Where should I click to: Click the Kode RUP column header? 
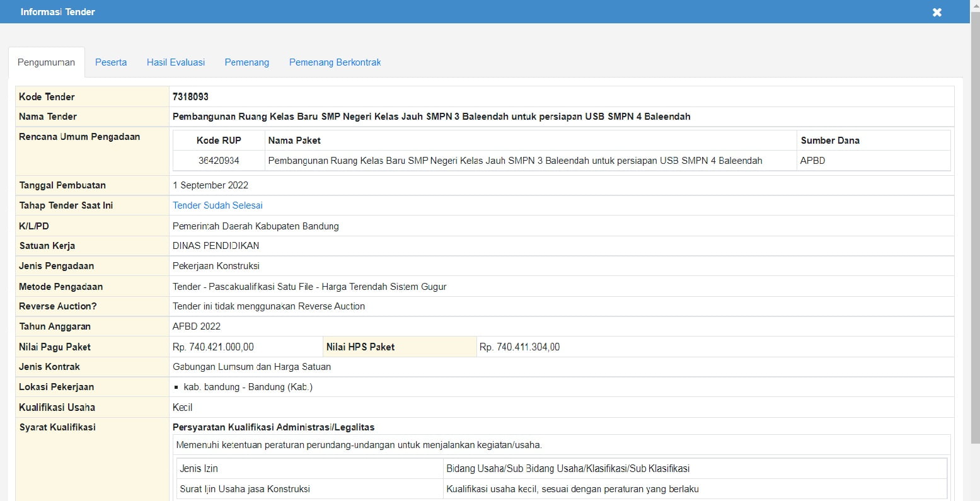point(219,141)
